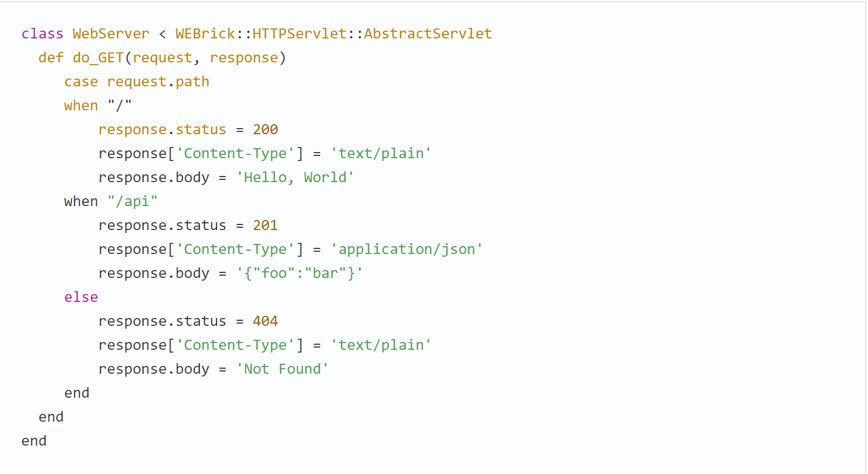The height and width of the screenshot is (474, 868).
Task: Click the do_GET method name
Action: [98, 58]
